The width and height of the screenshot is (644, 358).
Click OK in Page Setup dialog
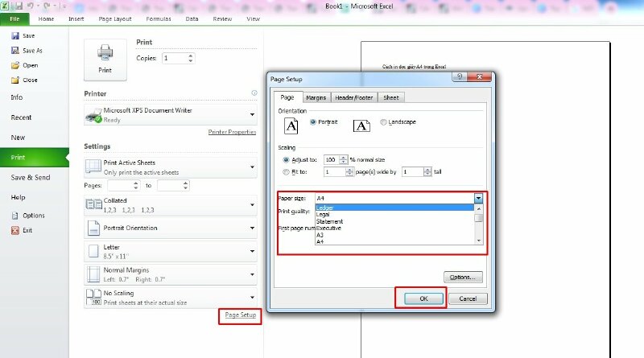point(424,298)
